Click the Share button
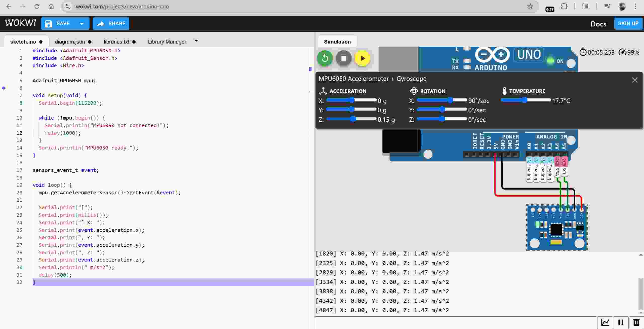Viewport: 644px width, 329px height. pos(111,24)
